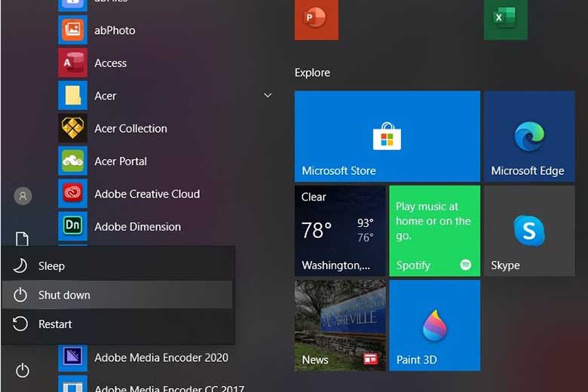Open the Spotify music tile

(434, 231)
